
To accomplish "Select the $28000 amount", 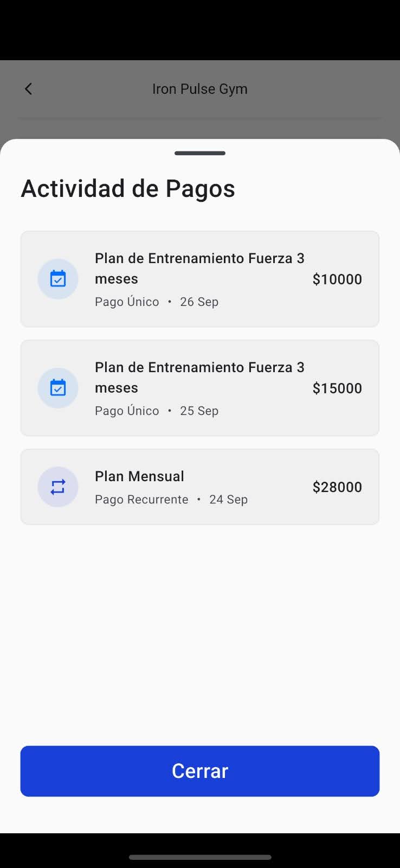I will coord(337,487).
